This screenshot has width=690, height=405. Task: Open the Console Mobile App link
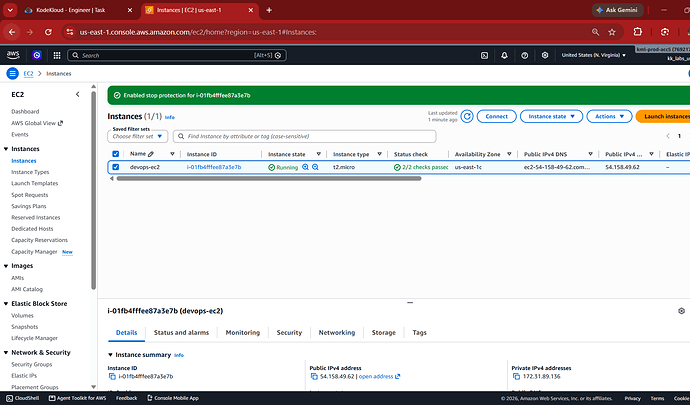(x=172, y=398)
